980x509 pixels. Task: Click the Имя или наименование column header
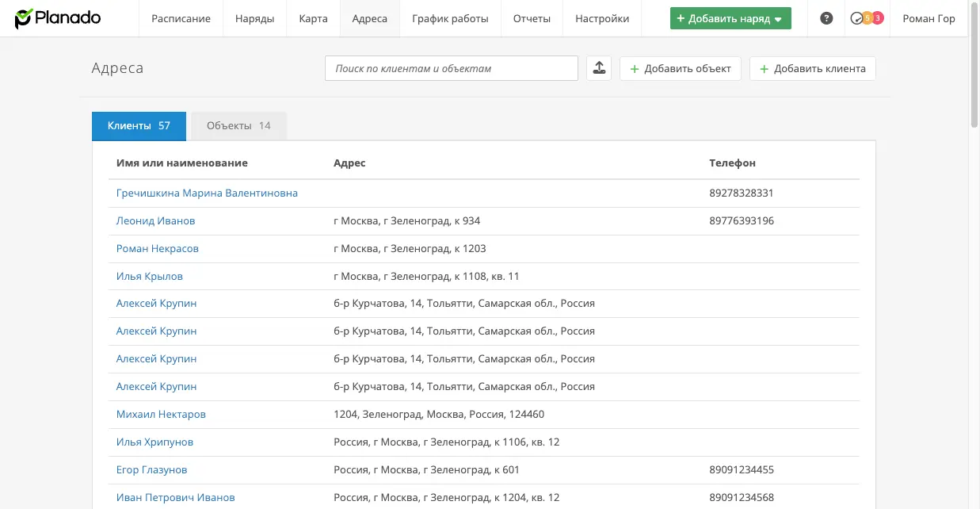pyautogui.click(x=181, y=163)
